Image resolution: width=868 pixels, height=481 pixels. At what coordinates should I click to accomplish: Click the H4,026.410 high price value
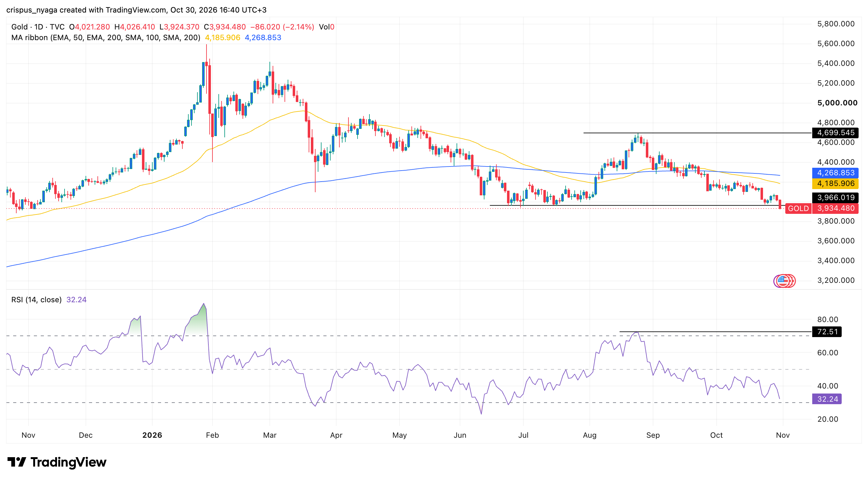pos(134,27)
